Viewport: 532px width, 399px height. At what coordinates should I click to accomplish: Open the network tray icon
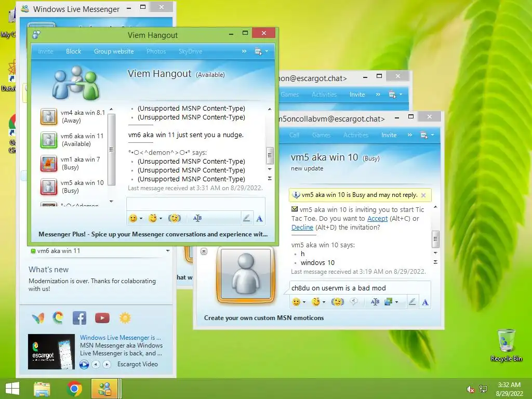click(483, 389)
